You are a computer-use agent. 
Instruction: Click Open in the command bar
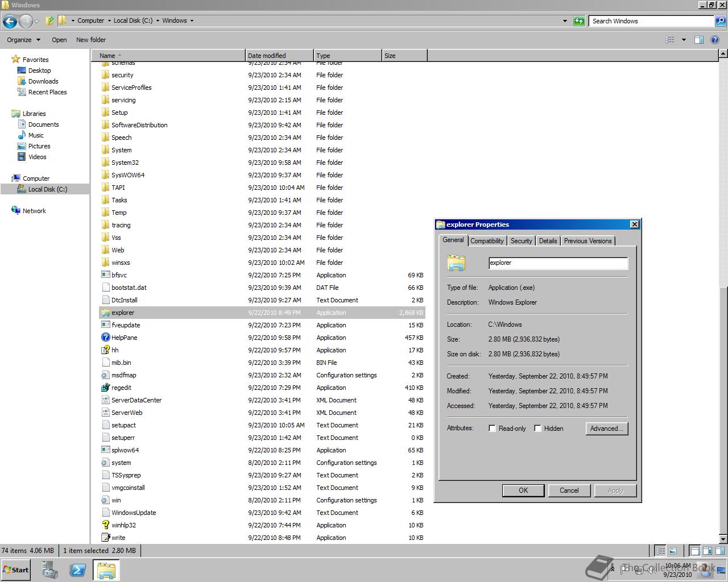click(x=59, y=40)
